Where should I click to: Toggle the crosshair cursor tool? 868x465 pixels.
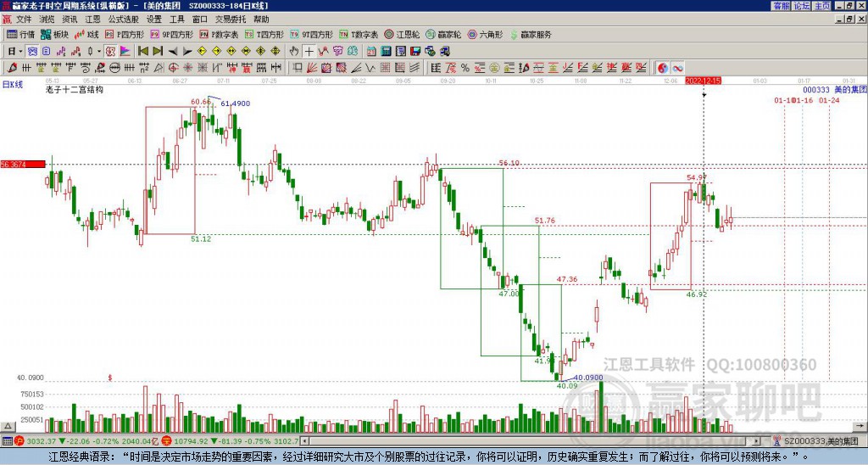coord(309,51)
